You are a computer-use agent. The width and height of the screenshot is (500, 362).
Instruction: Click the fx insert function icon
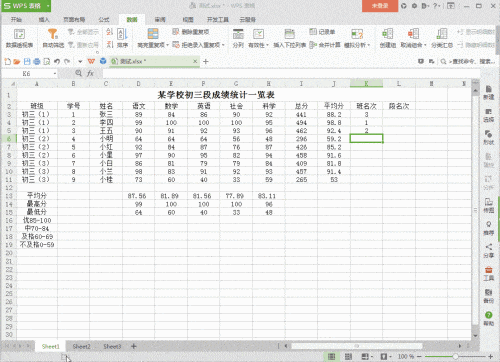pyautogui.click(x=90, y=73)
